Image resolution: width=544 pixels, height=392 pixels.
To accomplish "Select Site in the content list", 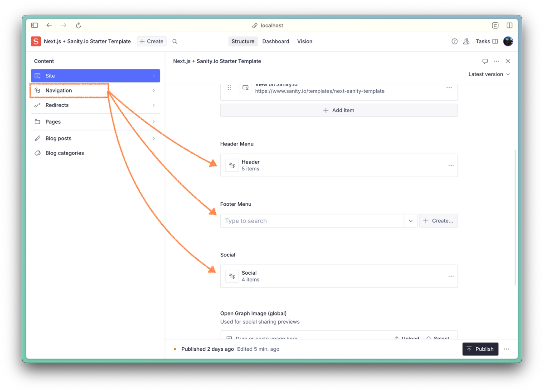I will pos(95,76).
